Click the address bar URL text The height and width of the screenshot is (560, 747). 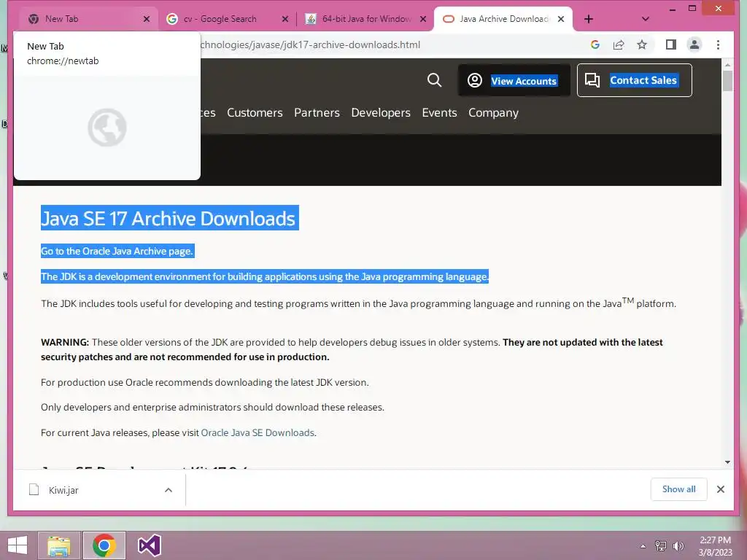[310, 44]
